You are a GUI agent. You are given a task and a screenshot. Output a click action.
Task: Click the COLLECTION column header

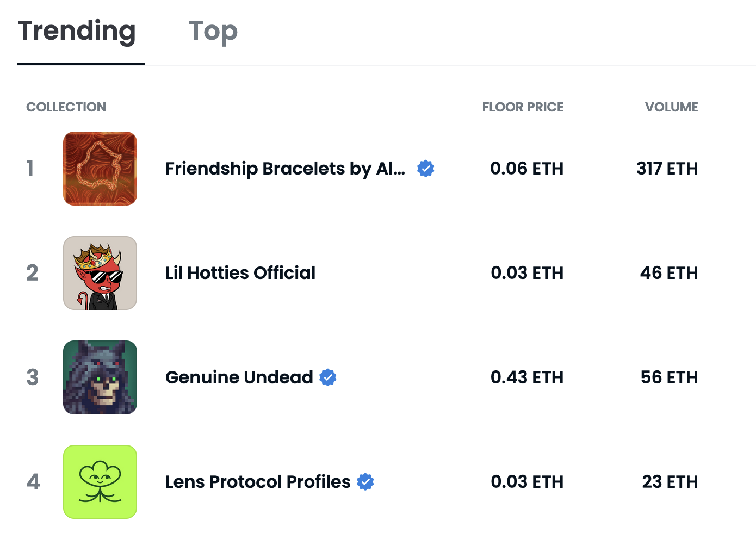point(66,107)
